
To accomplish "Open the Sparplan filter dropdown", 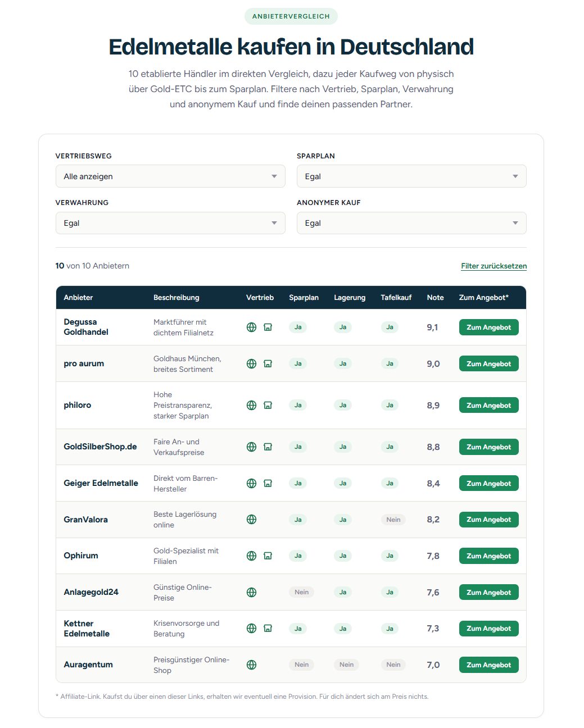I will tap(411, 176).
